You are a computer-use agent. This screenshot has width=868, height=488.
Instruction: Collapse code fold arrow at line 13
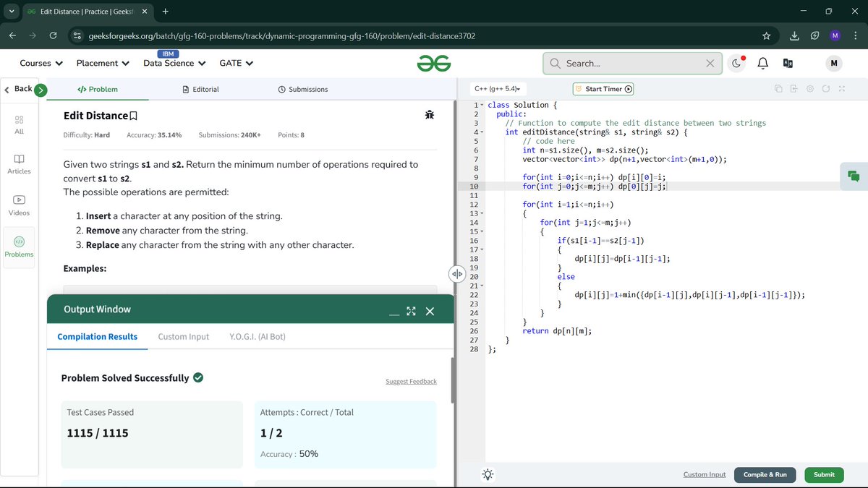[x=482, y=213]
